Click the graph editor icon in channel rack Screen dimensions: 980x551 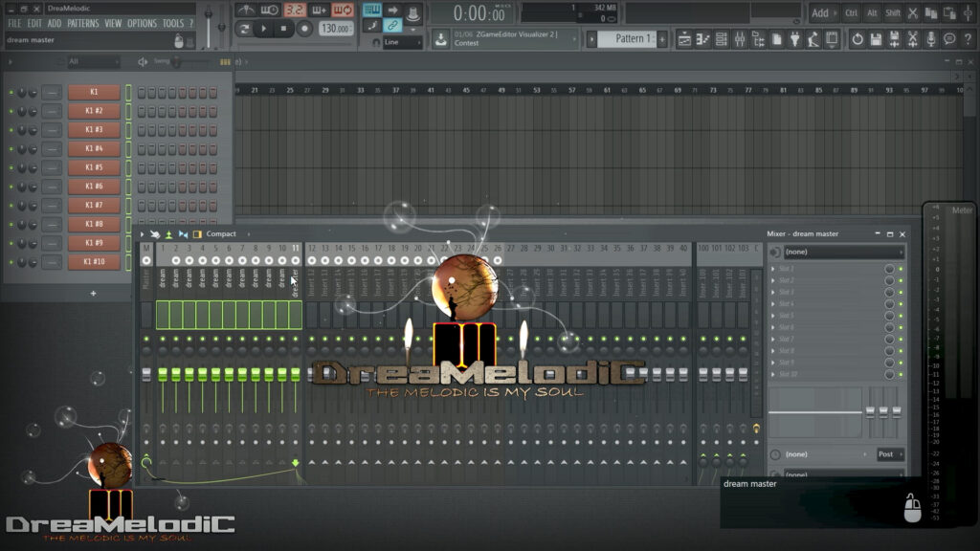tap(225, 62)
